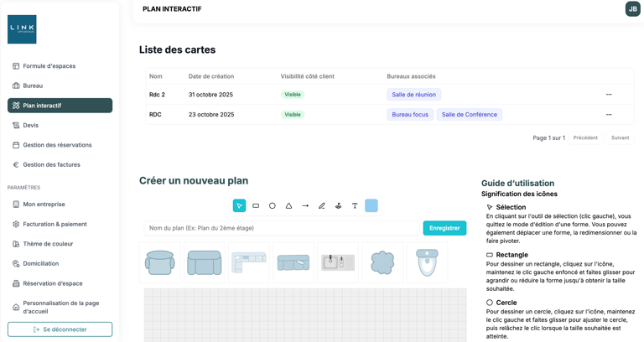Select the round armchair furniture thumbnail
This screenshot has height=342, width=644.
[x=160, y=262]
